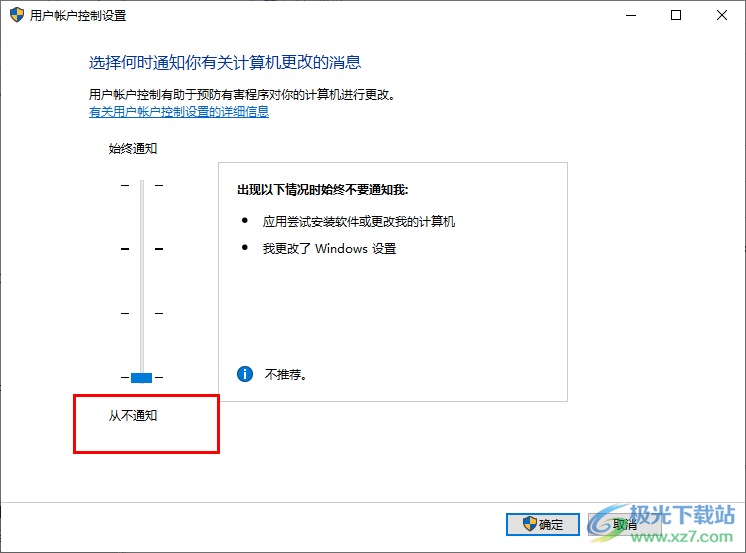Maximize the 用户帐户控制设置 window

(x=676, y=15)
